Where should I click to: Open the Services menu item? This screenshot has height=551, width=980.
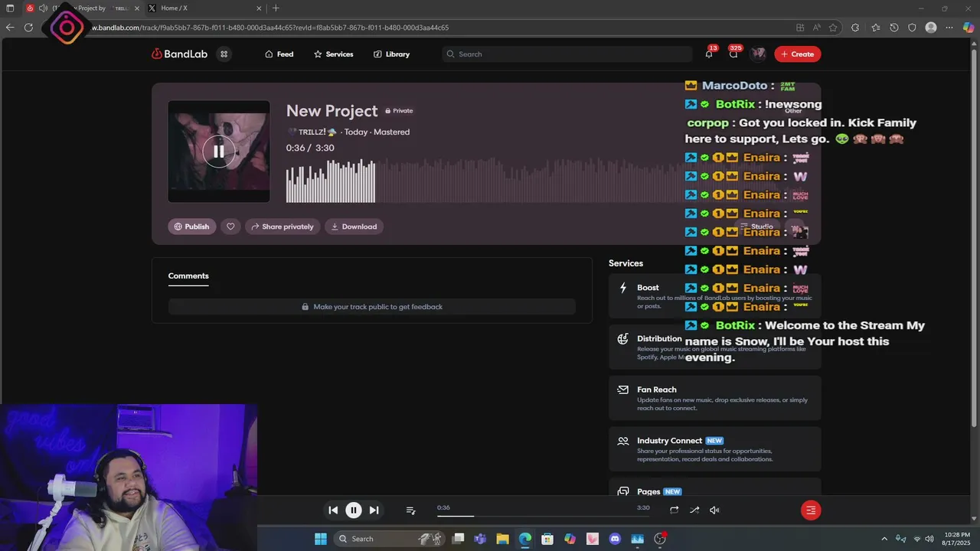333,54
